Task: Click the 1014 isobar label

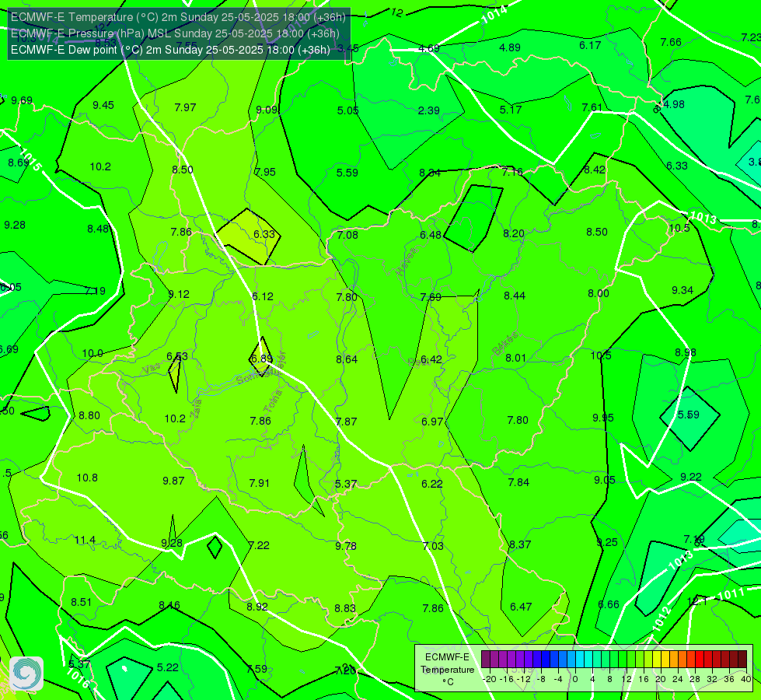Action: [494, 15]
